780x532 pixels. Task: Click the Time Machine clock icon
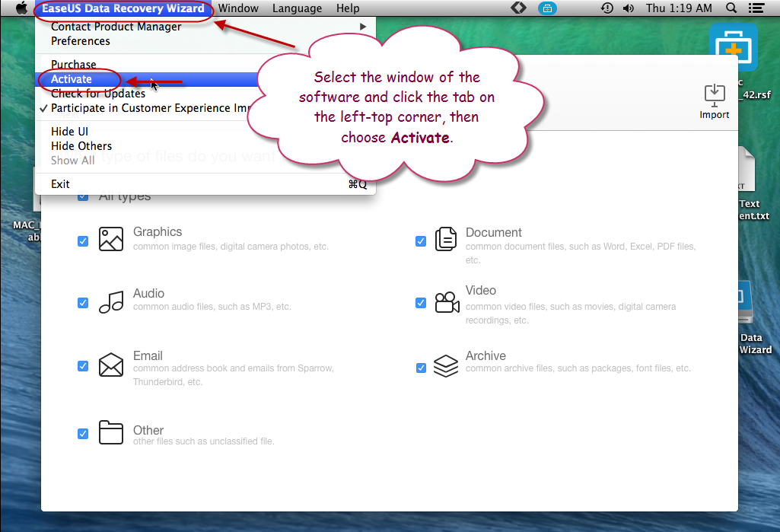[x=607, y=8]
